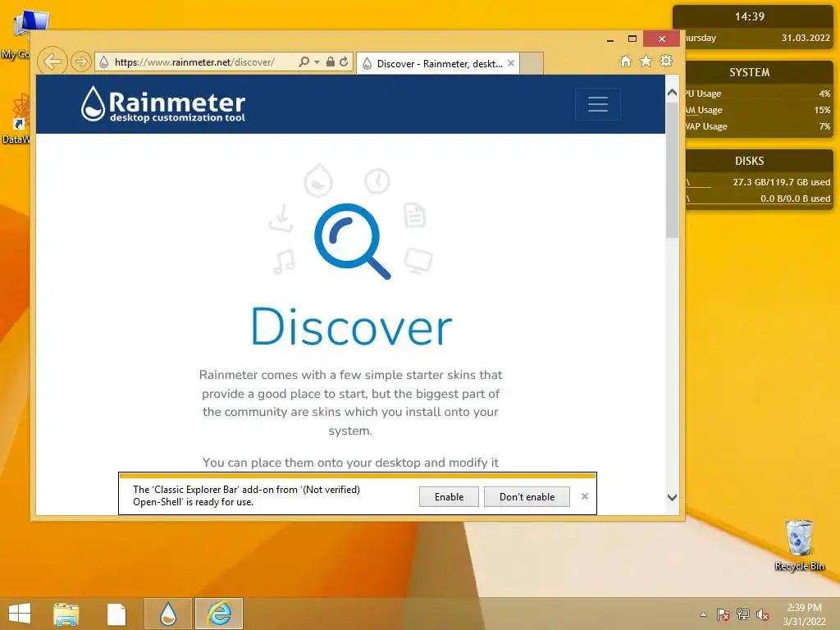Click the Discover heading text
The width and height of the screenshot is (840, 630).
coord(352,326)
